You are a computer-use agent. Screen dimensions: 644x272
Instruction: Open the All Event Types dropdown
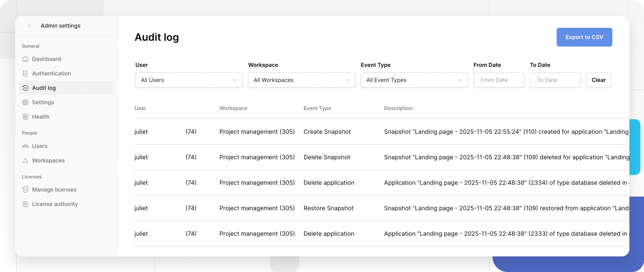[414, 80]
